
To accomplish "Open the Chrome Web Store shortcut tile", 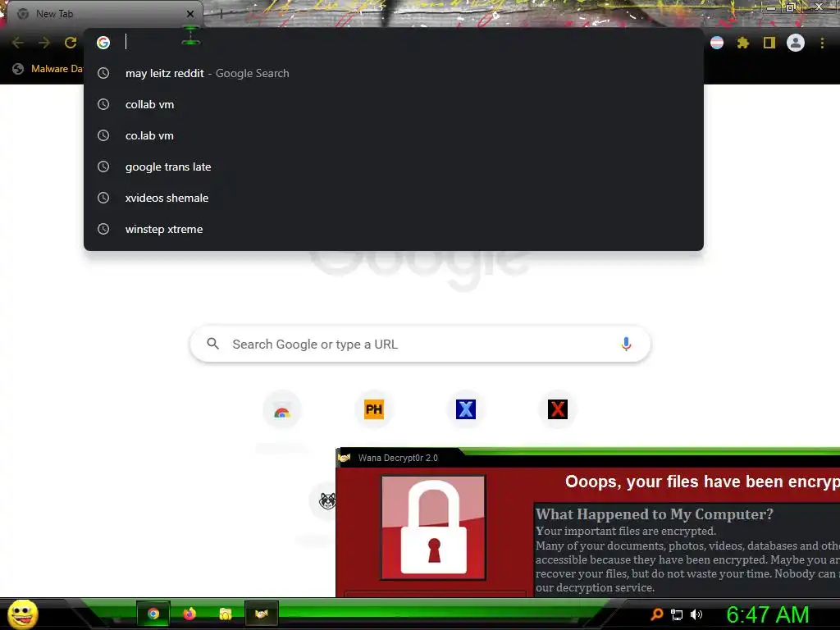I will pos(282,410).
